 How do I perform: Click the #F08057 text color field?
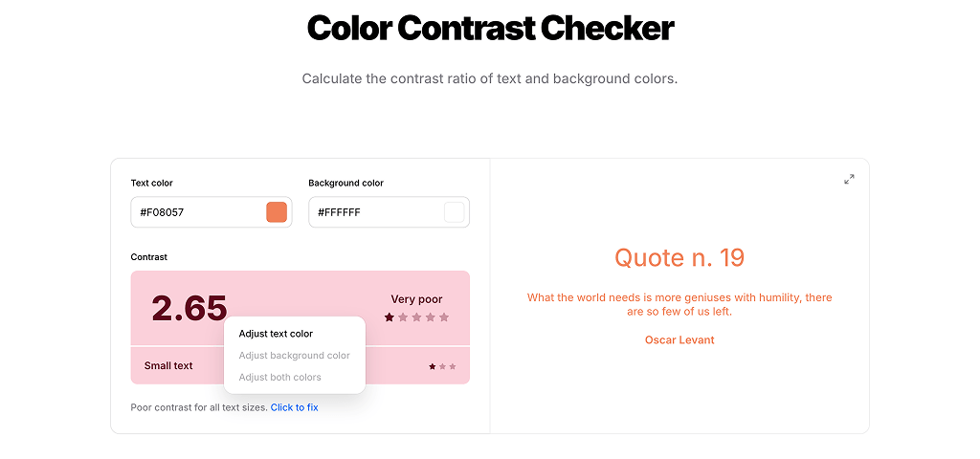(x=196, y=212)
